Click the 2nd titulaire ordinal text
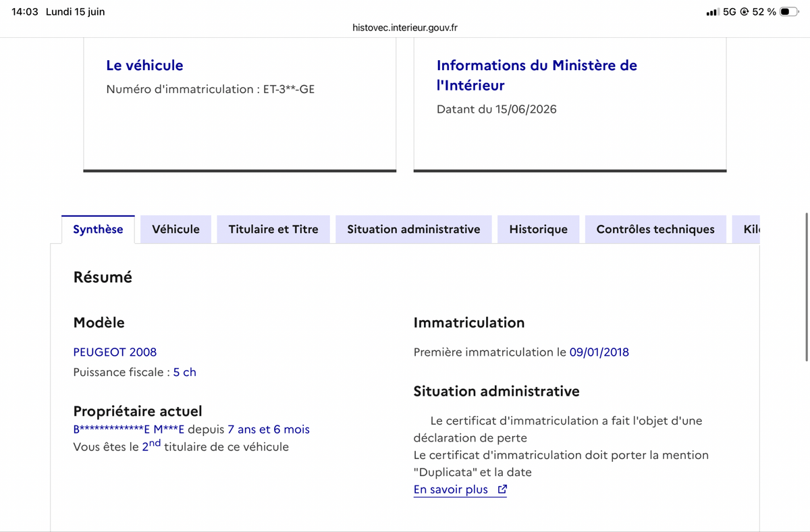 [151, 446]
